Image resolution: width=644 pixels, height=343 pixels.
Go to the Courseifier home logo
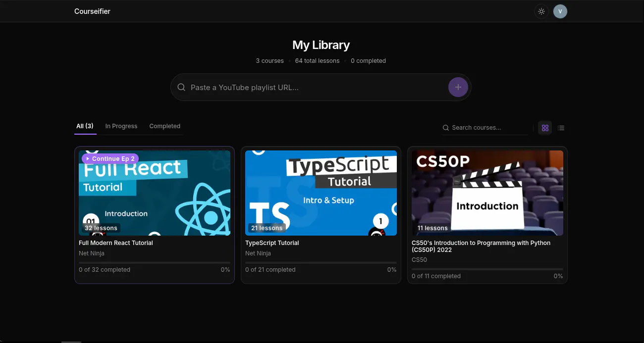(92, 11)
